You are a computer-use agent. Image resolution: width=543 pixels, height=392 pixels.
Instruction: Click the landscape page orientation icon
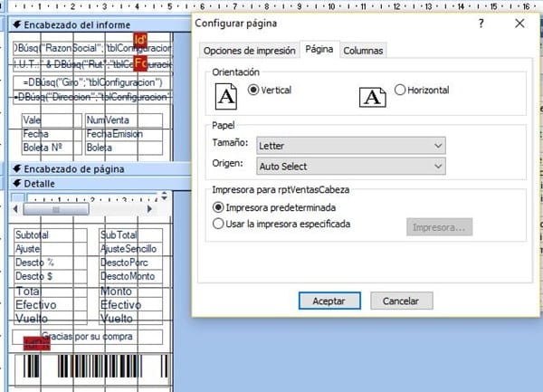click(x=372, y=97)
